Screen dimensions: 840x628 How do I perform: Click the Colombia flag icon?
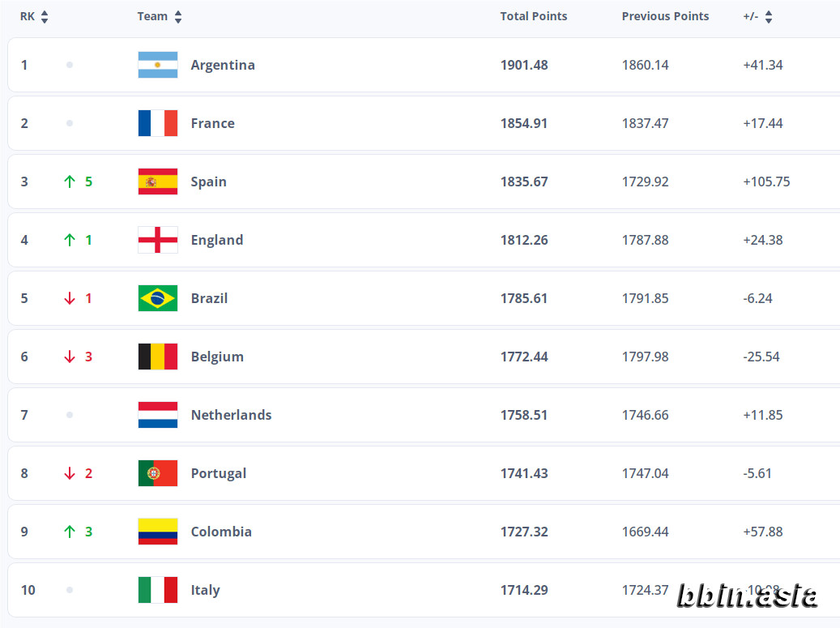click(x=157, y=532)
